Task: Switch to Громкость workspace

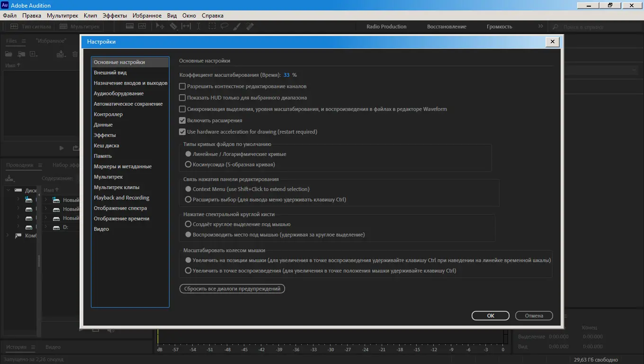Action: pyautogui.click(x=500, y=27)
